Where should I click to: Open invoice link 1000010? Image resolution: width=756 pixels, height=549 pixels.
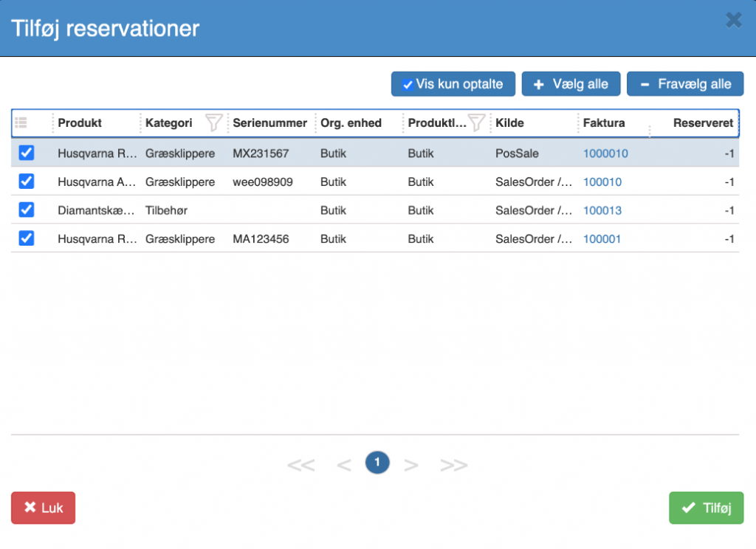(x=605, y=153)
